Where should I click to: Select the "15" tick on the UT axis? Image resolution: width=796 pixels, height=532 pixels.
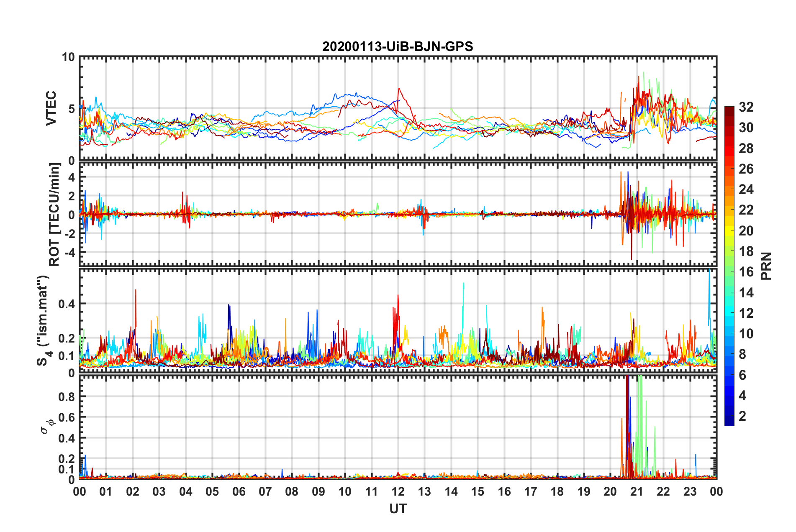click(x=478, y=491)
